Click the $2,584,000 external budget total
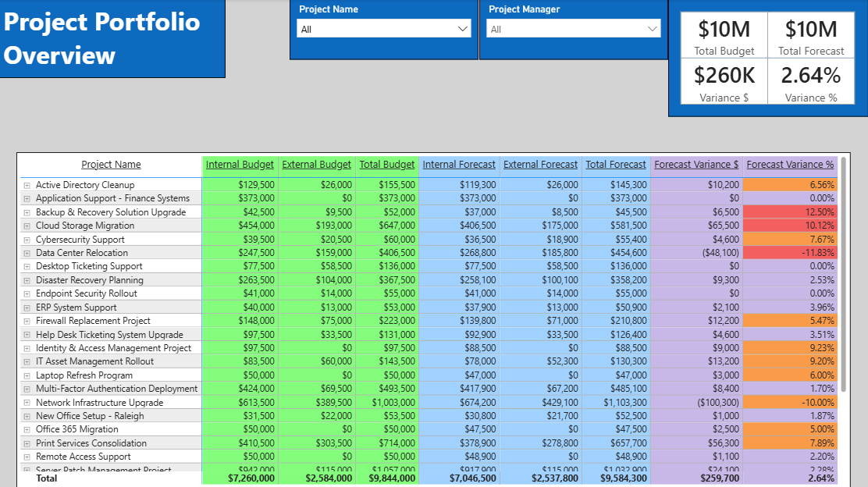Screen dimensions: 868x487 [329, 478]
